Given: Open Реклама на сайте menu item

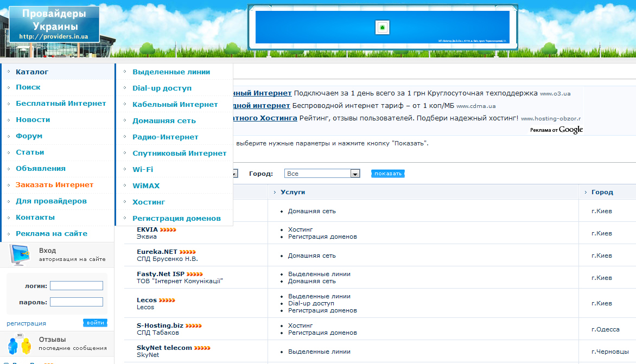Looking at the screenshot, I should [x=52, y=233].
